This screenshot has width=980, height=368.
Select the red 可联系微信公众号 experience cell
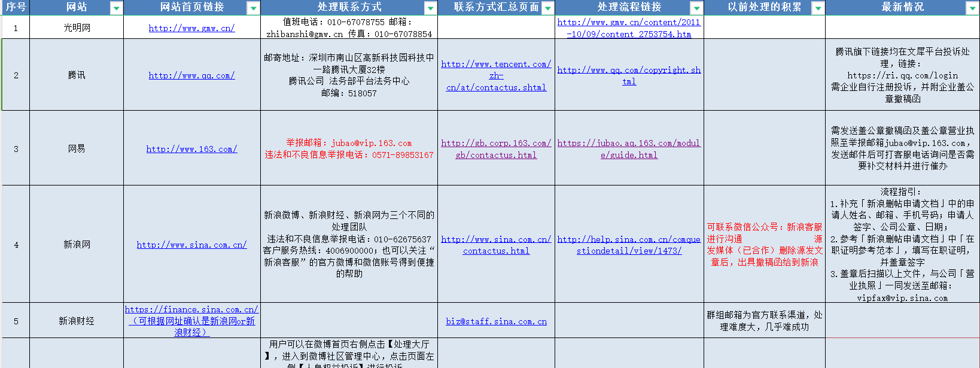click(765, 244)
